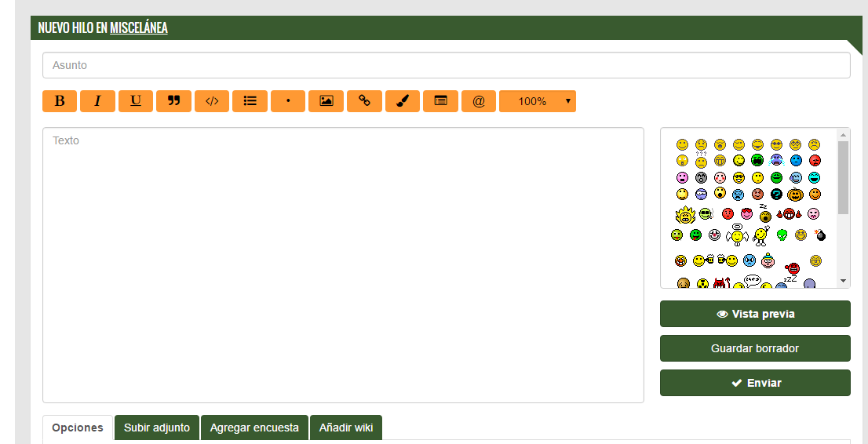Insert the pumpkin smiley
This screenshot has width=868, height=444.
point(795,195)
